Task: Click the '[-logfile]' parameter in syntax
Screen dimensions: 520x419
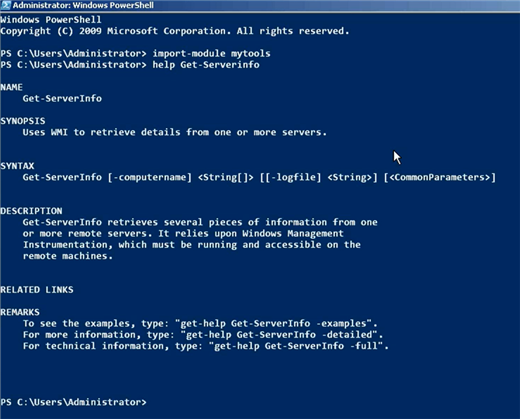Action: tap(293, 177)
